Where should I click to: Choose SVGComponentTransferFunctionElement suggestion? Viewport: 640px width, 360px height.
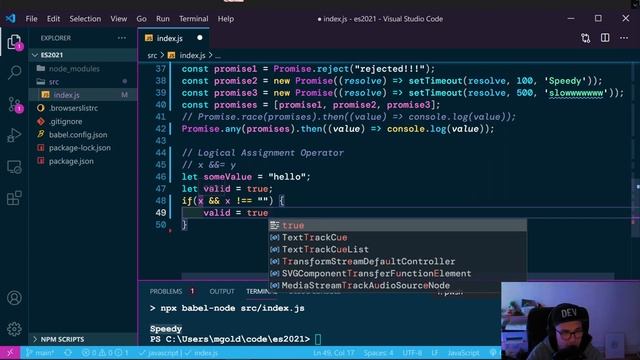[397, 273]
